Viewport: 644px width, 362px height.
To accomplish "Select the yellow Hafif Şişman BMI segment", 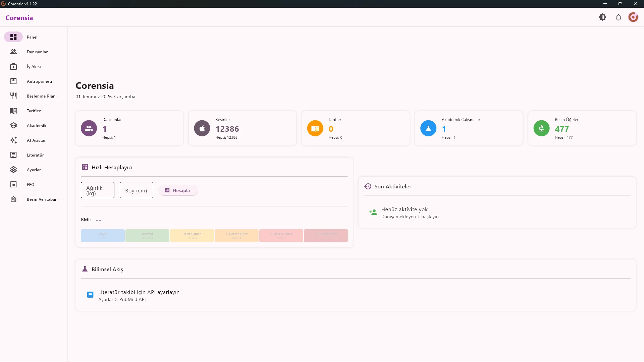I will pyautogui.click(x=192, y=236).
